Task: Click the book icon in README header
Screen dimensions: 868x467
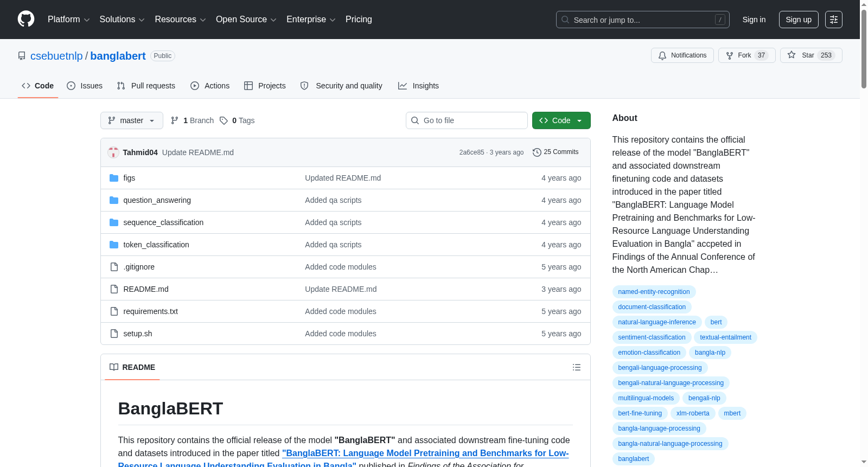Action: (x=114, y=367)
